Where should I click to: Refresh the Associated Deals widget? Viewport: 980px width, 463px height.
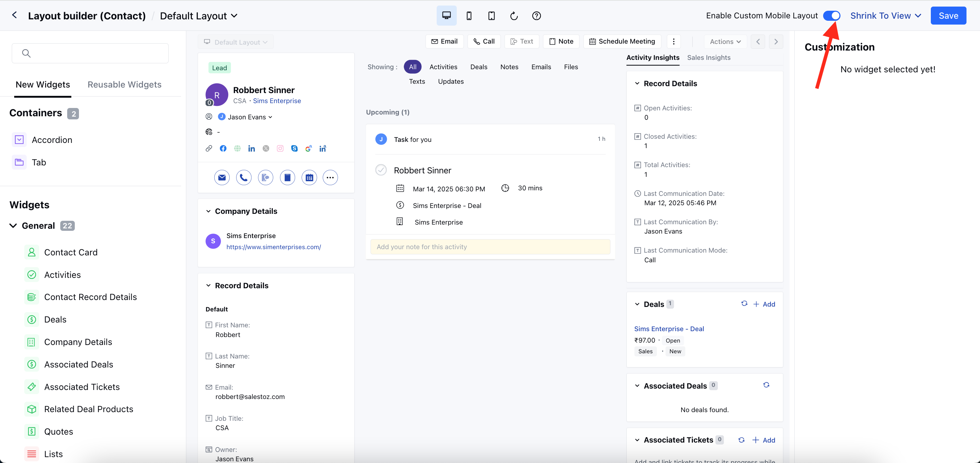click(x=766, y=385)
